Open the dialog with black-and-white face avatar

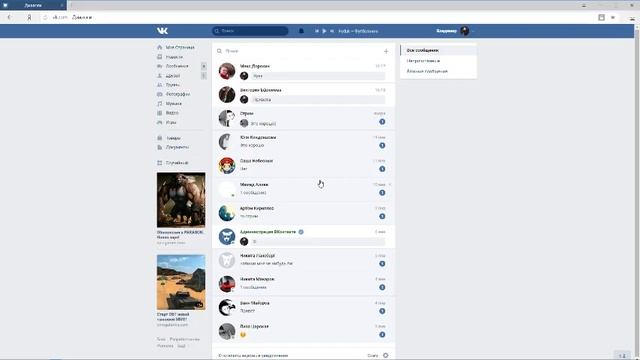(x=303, y=308)
